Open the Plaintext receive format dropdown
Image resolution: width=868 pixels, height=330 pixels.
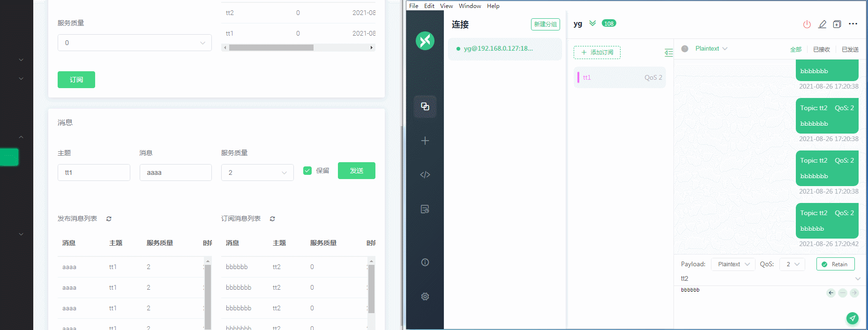pos(711,49)
